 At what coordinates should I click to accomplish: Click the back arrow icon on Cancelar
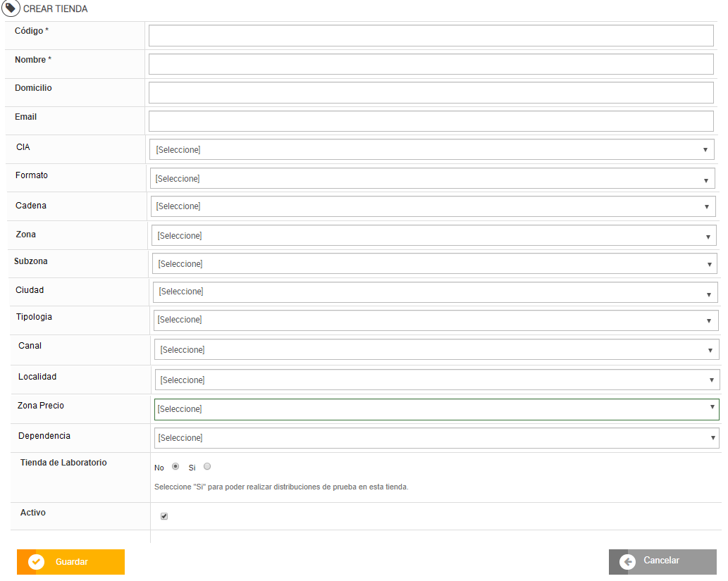[627, 562]
